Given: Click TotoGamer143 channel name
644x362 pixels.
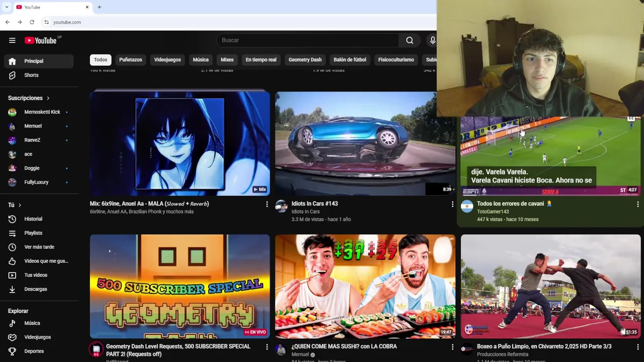Looking at the screenshot, I should tap(493, 212).
